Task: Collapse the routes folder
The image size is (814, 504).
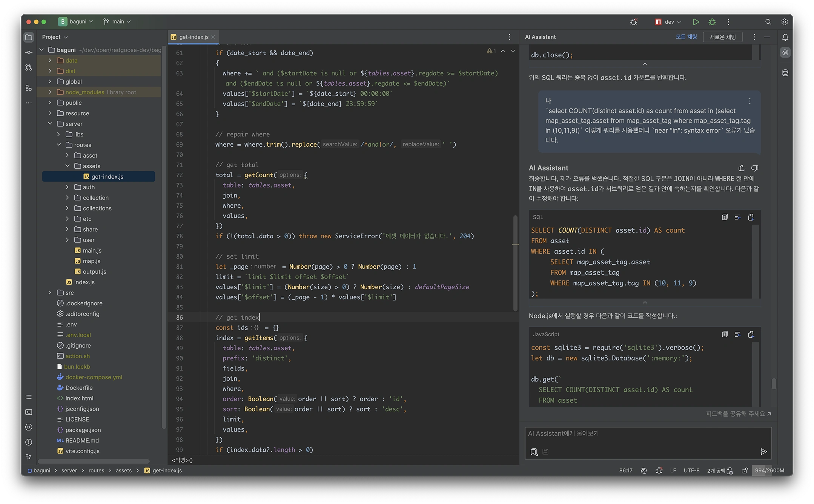Action: 59,145
